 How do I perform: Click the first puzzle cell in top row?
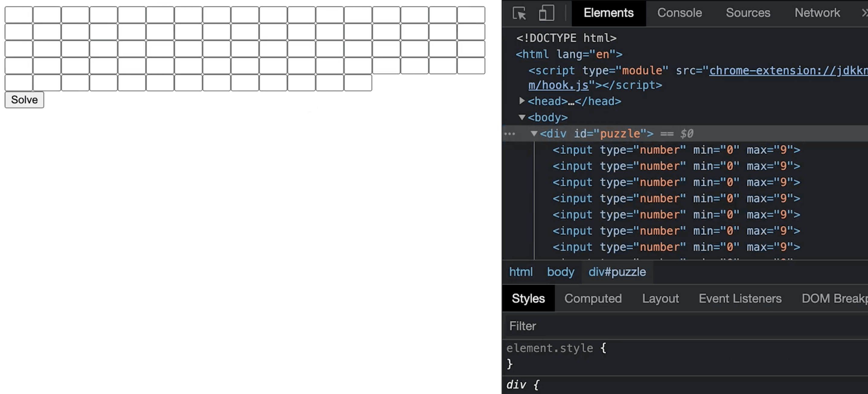tap(18, 15)
